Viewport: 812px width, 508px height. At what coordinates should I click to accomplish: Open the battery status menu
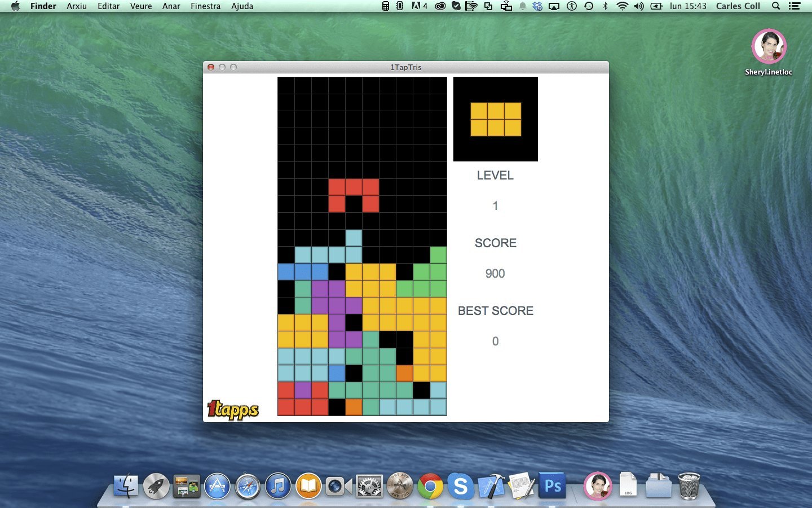[x=656, y=6]
